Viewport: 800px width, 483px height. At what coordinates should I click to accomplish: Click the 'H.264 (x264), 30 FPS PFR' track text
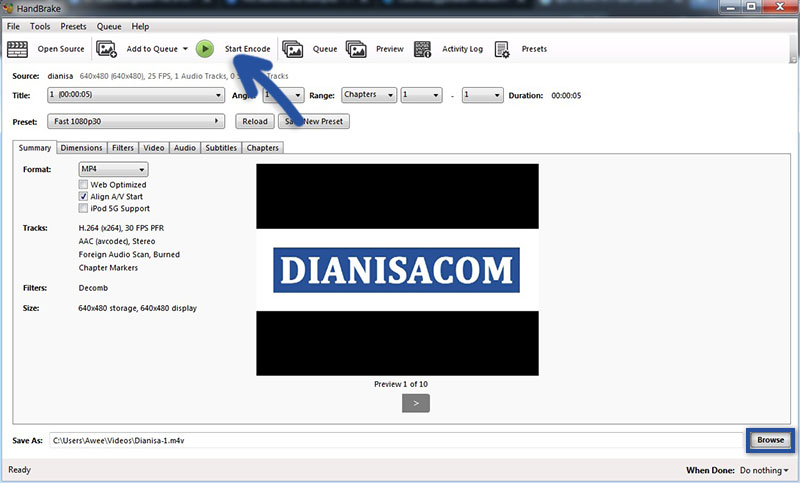tap(121, 228)
